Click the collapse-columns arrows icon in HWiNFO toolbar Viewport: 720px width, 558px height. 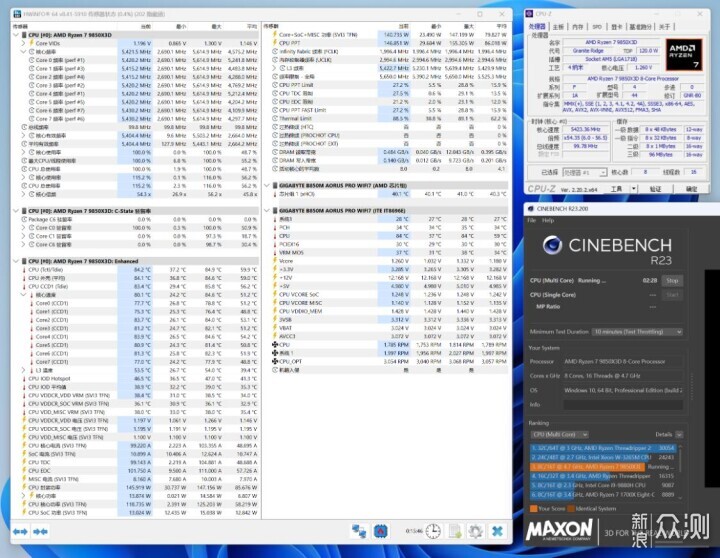coord(40,531)
